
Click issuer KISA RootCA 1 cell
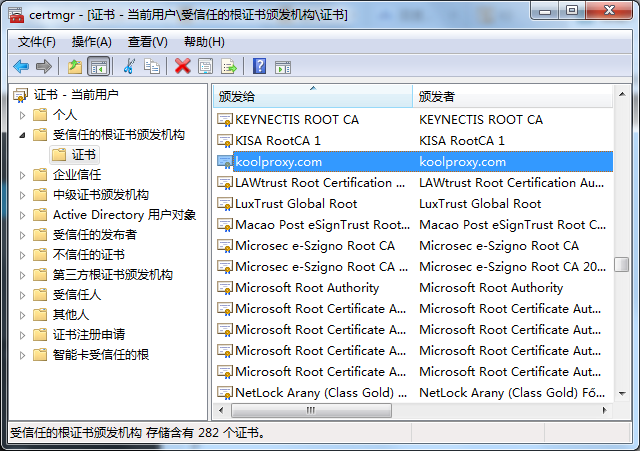[x=462, y=141]
